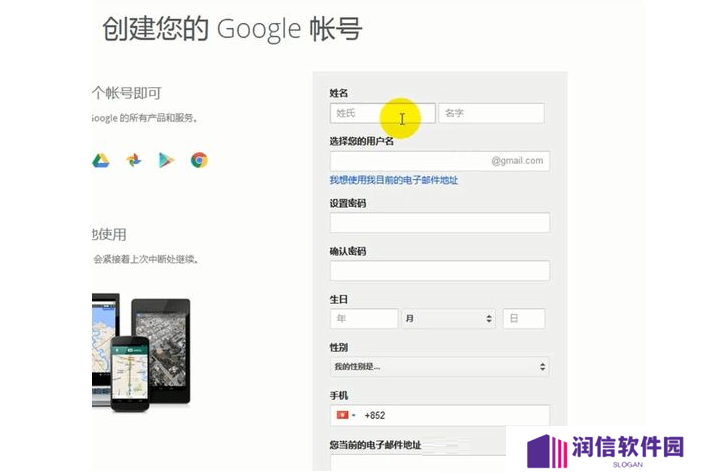
Task: Click the phone number field with +852
Action: click(x=439, y=415)
